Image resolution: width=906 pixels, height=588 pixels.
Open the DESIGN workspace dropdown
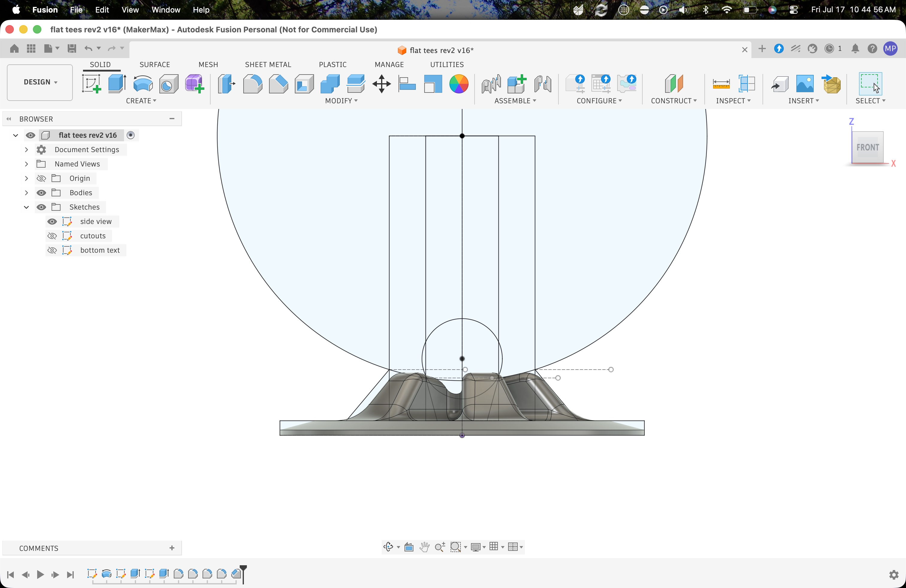[x=40, y=82]
